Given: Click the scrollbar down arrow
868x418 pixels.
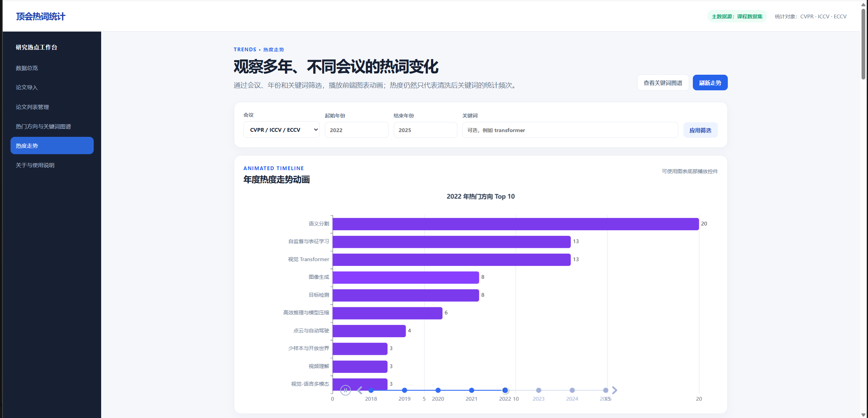Looking at the screenshot, I should (863, 415).
